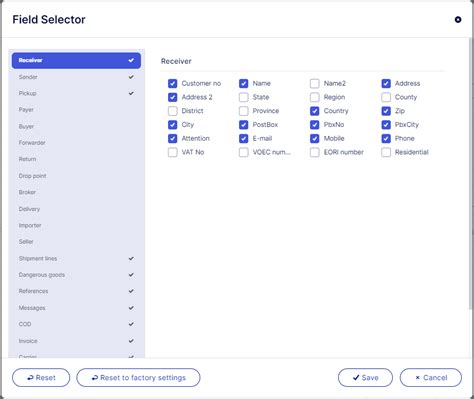474x399 pixels.
Task: Uncheck the E-mail checkbox
Action: coord(244,138)
